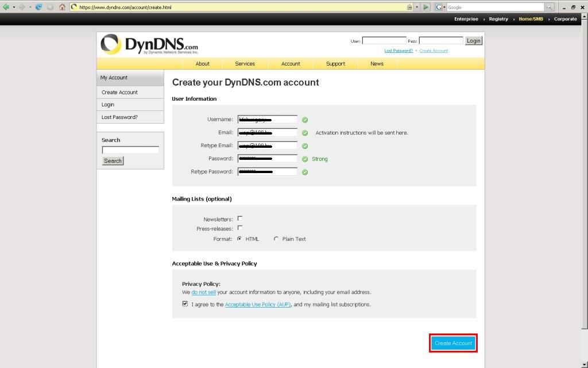The image size is (588, 368).
Task: Run the search with the magnifier button
Action: (x=549, y=7)
